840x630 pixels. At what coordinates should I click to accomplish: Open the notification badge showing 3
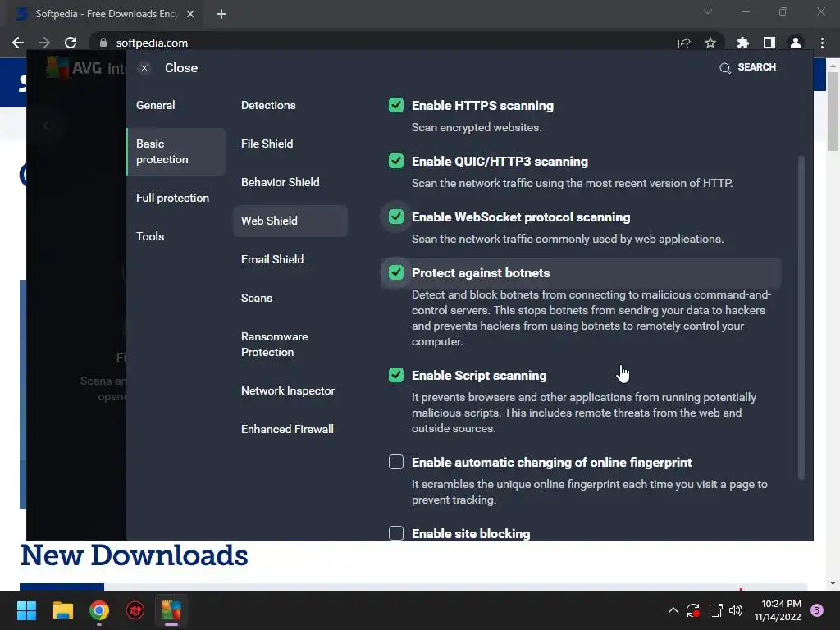click(817, 610)
